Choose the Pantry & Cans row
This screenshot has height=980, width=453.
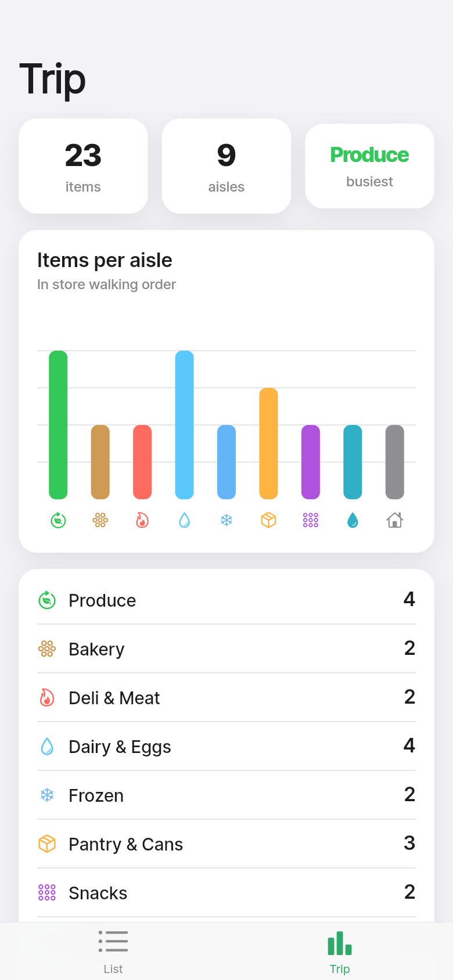227,844
